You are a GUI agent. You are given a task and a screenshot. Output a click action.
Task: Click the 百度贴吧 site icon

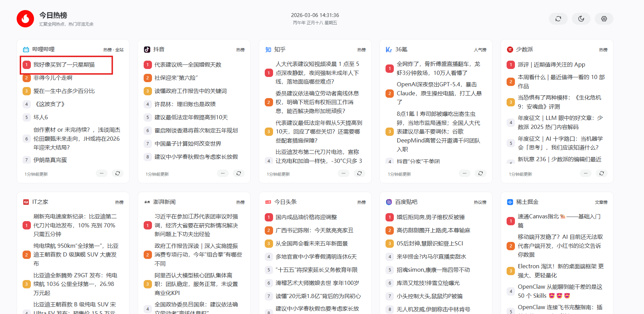tap(389, 202)
